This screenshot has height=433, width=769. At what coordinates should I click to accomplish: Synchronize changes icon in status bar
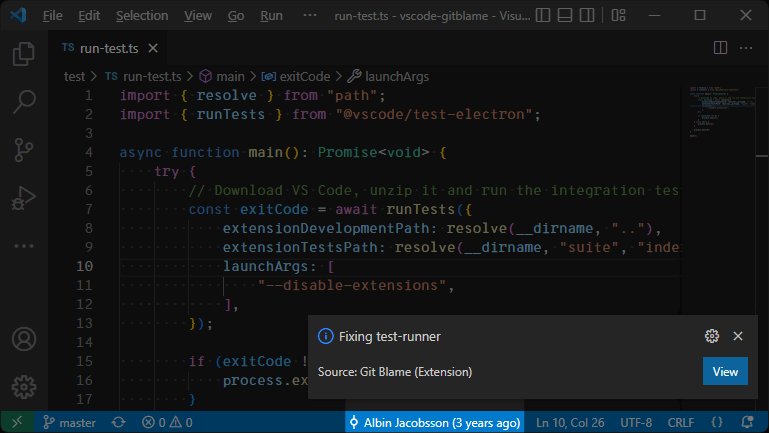(x=119, y=422)
